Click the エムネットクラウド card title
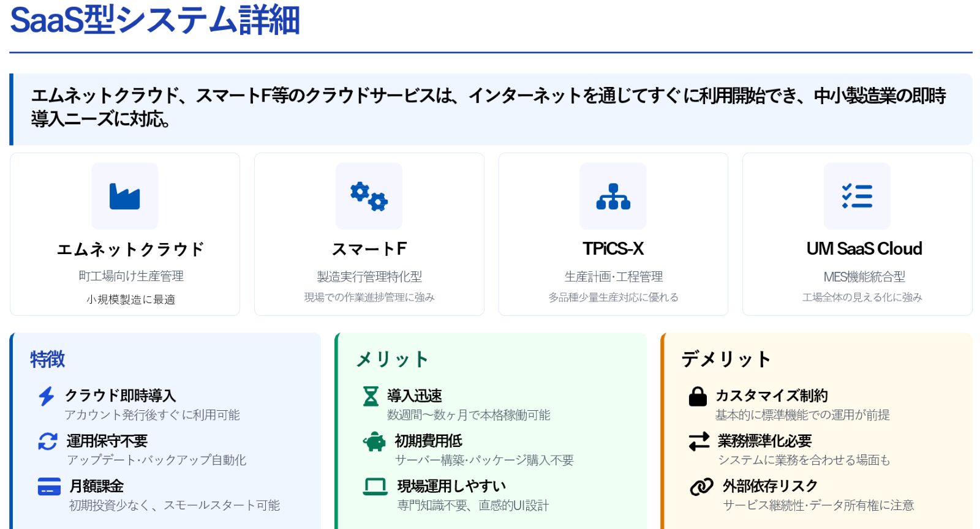The width and height of the screenshot is (980, 529). pyautogui.click(x=130, y=249)
